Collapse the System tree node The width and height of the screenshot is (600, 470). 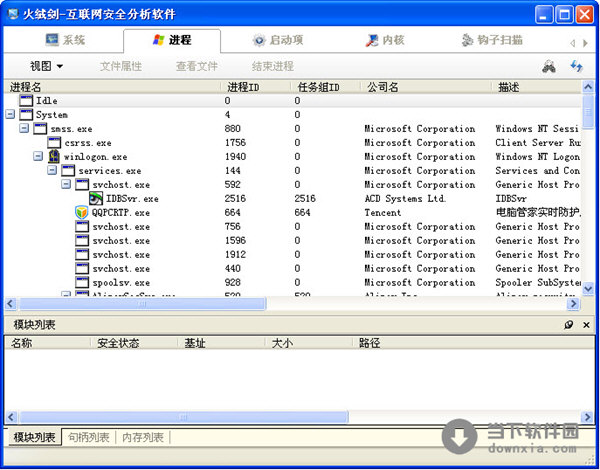[x=10, y=114]
